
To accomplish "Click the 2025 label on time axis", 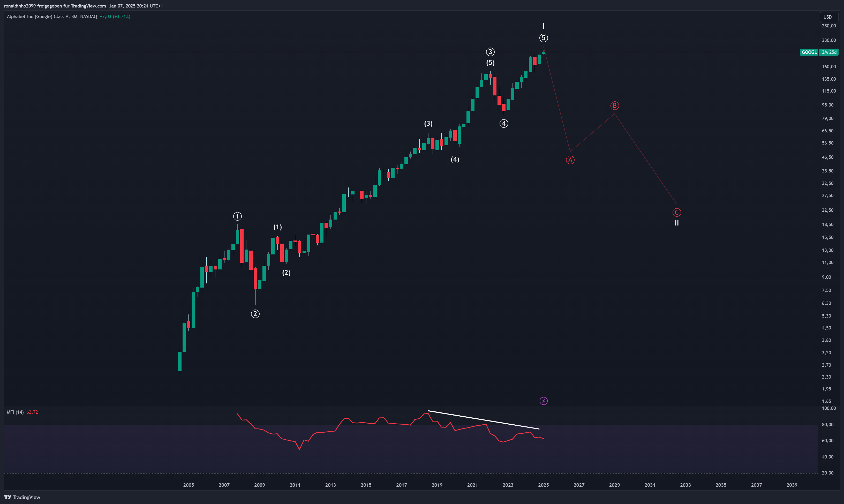I will (x=544, y=485).
